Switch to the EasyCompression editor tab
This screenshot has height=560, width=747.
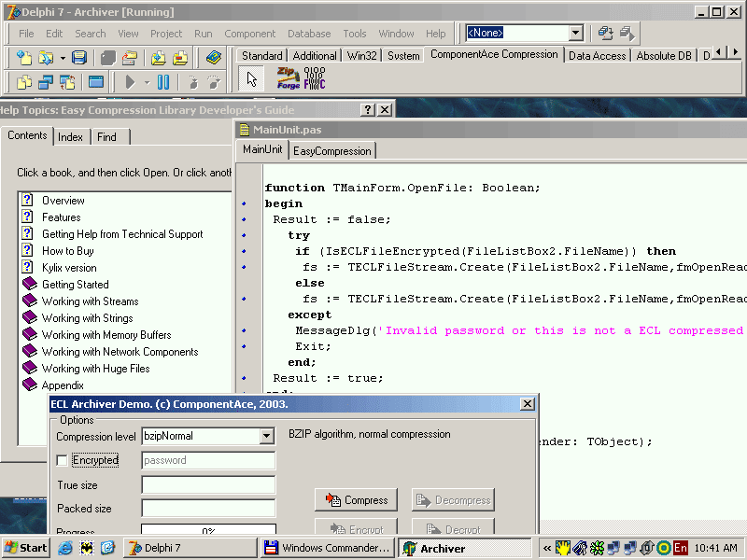pos(332,150)
